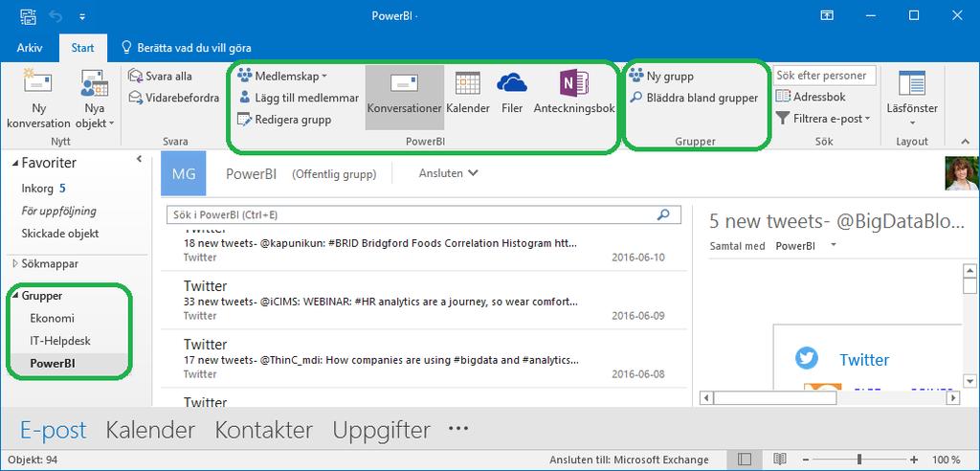Open the Nya objekt dropdown

tap(95, 99)
